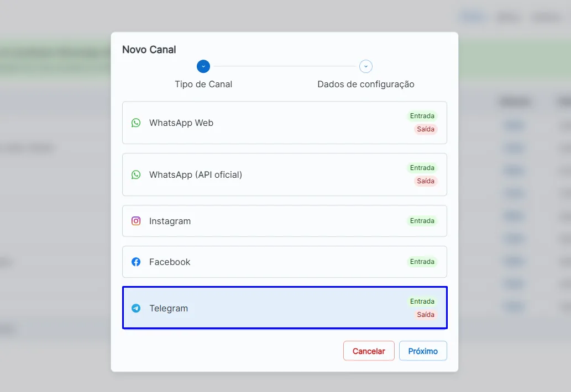Click the WhatsApp API oficial icon
Screen dimensions: 571x392
click(x=136, y=175)
